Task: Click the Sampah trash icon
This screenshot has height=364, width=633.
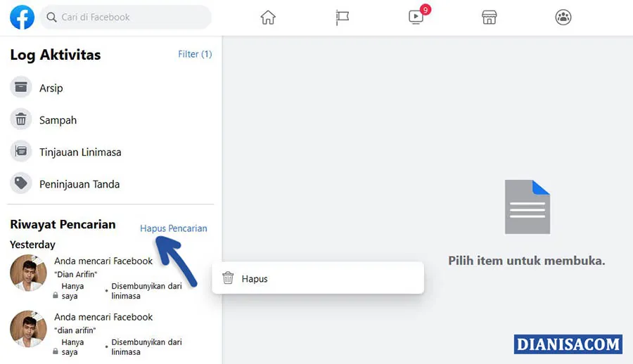Action: 21,119
